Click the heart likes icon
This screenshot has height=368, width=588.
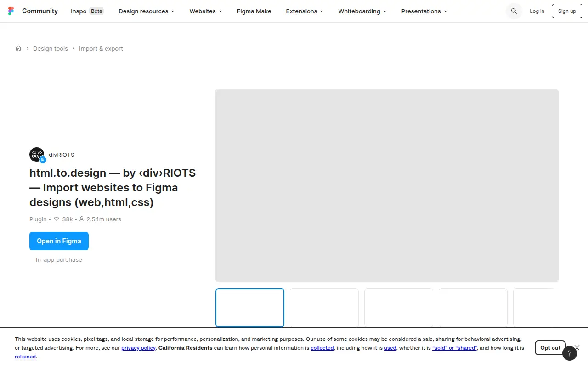pos(57,219)
